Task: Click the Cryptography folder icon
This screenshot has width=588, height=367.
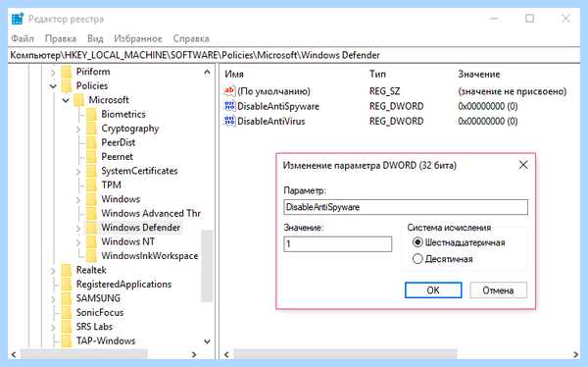Action: point(91,129)
